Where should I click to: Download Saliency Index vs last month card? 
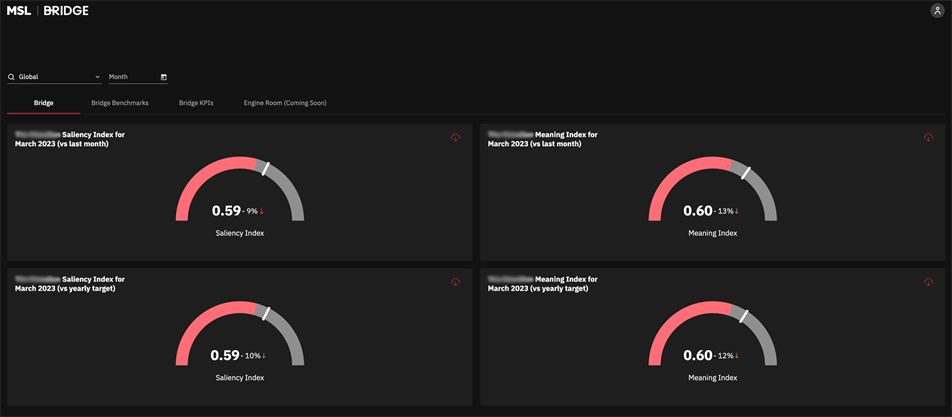(455, 138)
